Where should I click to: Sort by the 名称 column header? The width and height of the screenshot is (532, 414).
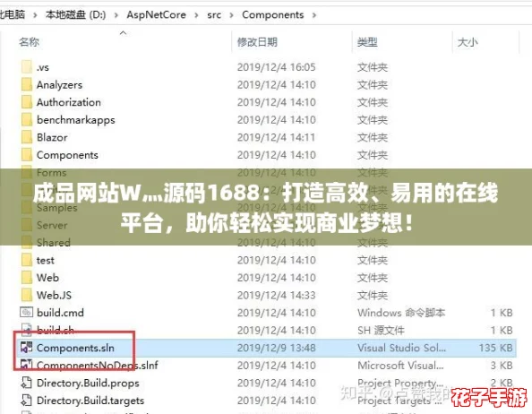[x=30, y=42]
